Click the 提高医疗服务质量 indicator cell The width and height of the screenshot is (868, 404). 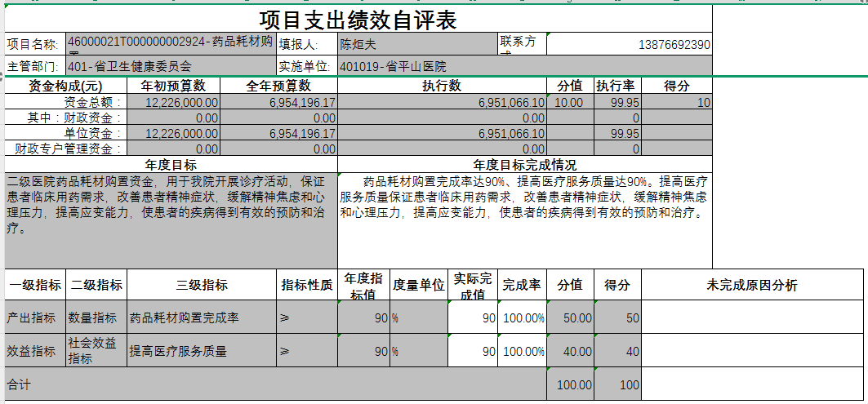coord(202,352)
